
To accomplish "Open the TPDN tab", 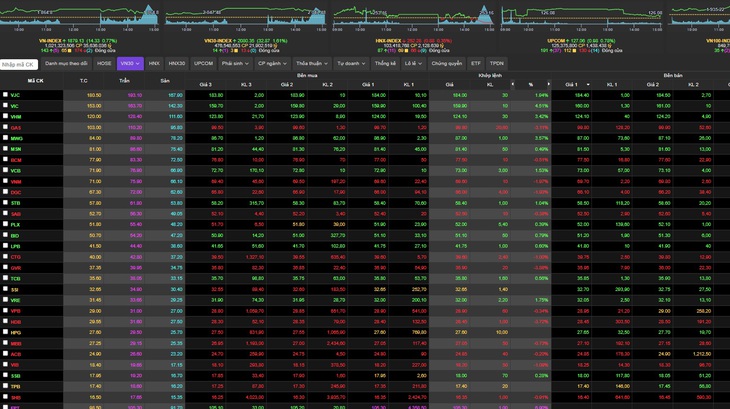I will (x=497, y=63).
